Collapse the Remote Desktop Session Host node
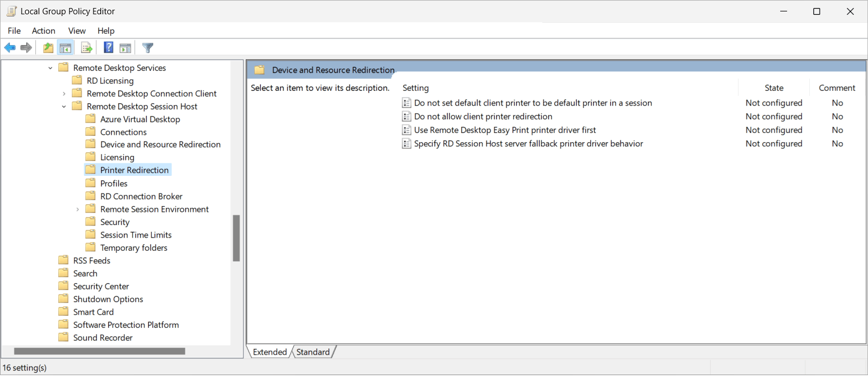The height and width of the screenshot is (378, 868). [64, 106]
